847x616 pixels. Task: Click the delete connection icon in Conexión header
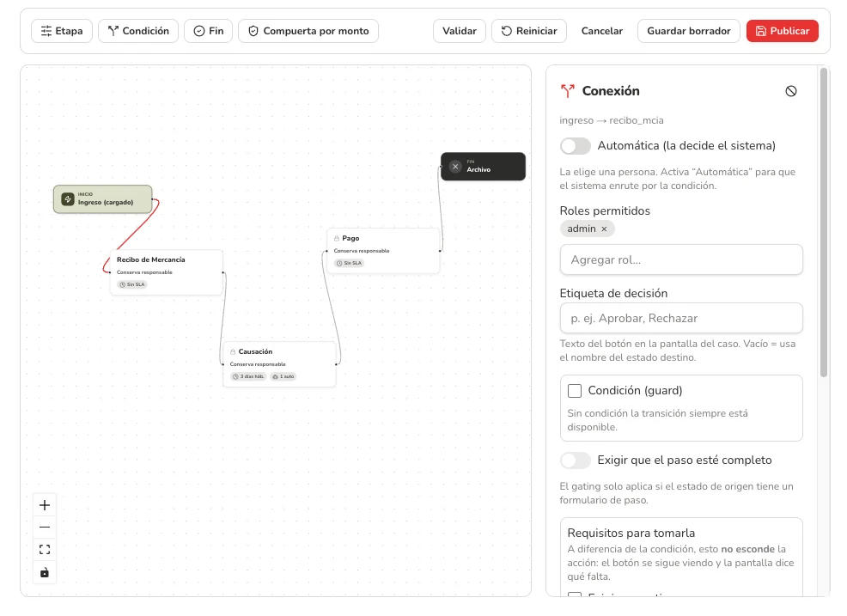791,91
